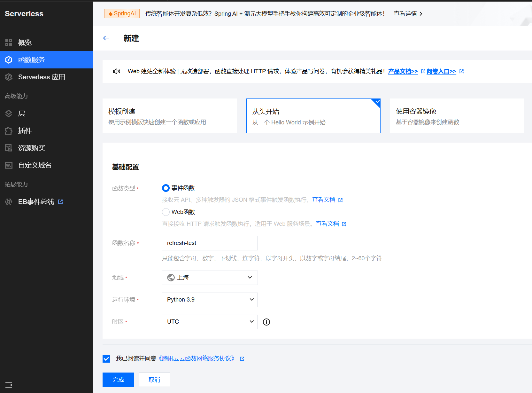This screenshot has height=393, width=532.
Task: Click the back arrow next to 新建
Action: 106,38
